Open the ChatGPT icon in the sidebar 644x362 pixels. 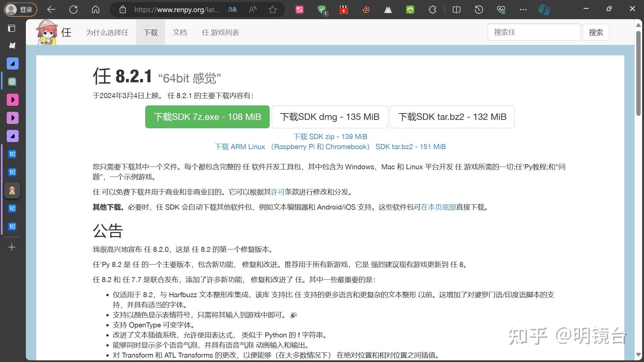coord(12,81)
